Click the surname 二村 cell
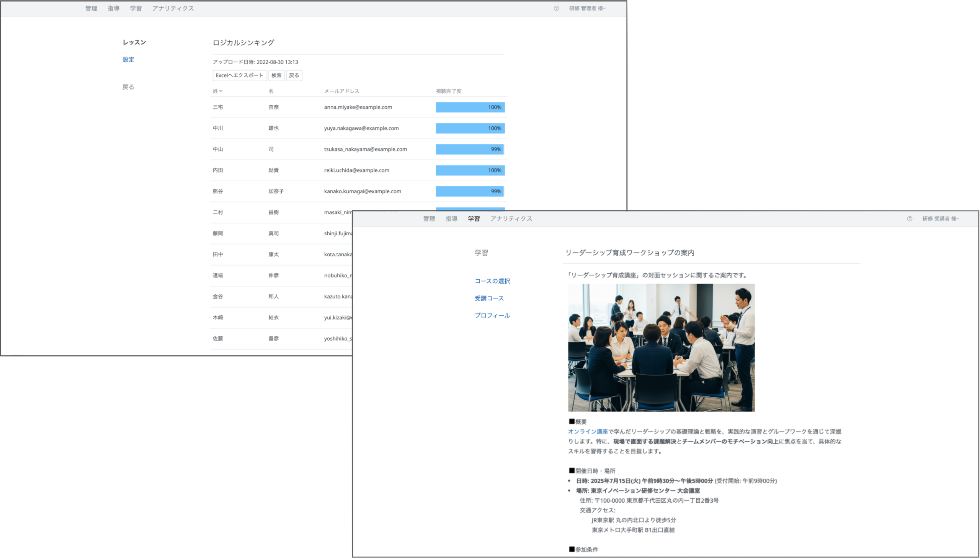 218,212
